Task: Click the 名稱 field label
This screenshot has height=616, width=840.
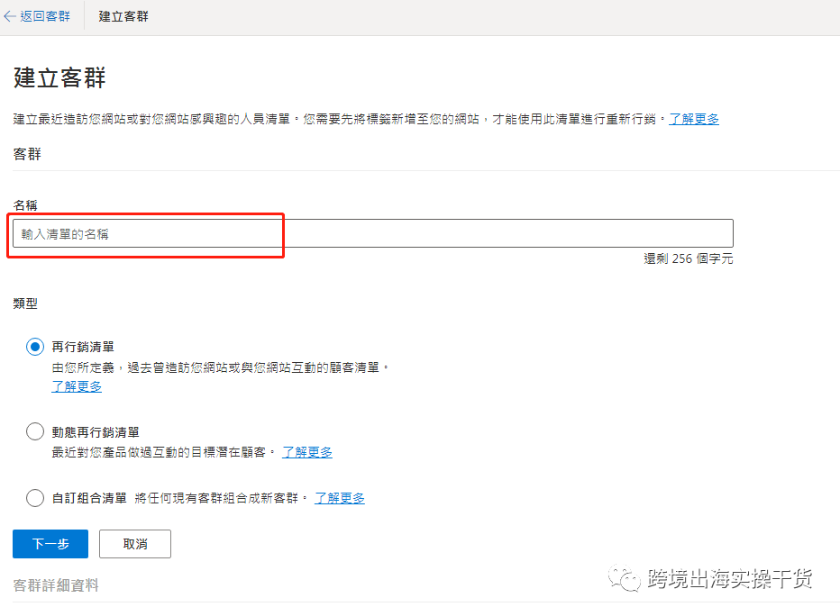Action: coord(25,205)
